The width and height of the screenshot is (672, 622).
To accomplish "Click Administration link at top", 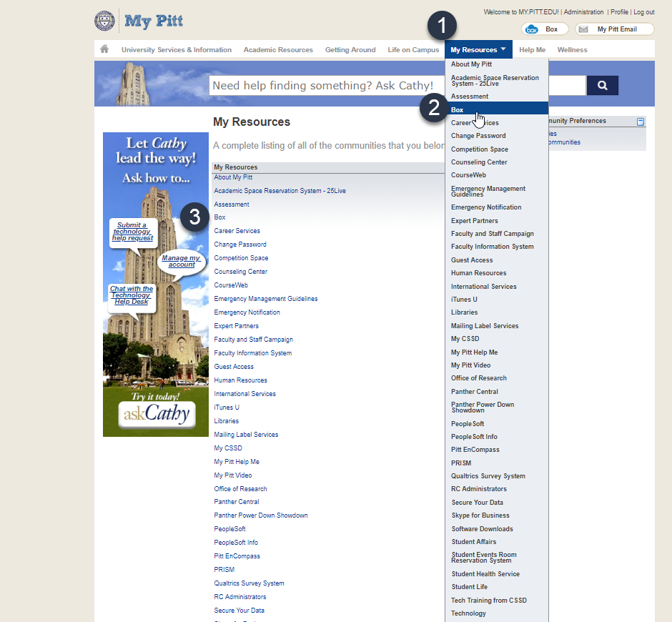I will coord(583,12).
